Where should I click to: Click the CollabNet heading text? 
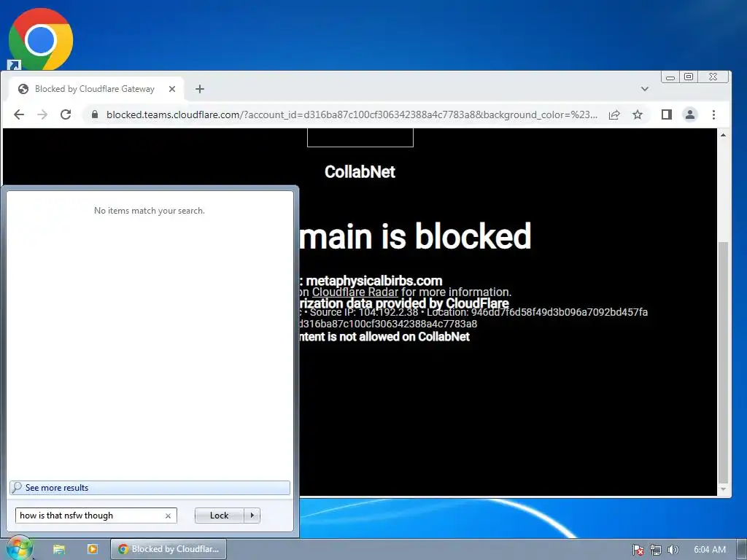360,172
